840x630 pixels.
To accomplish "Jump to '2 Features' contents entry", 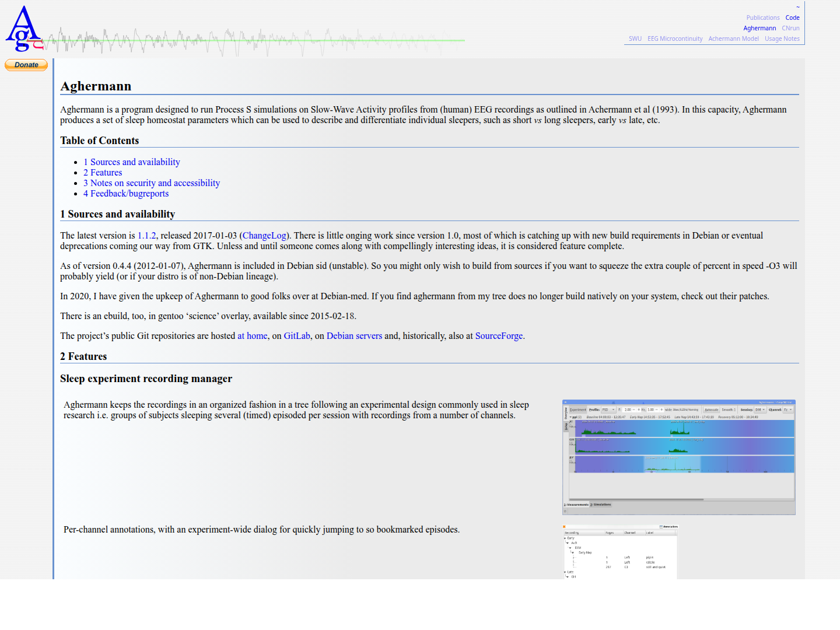I will click(103, 173).
